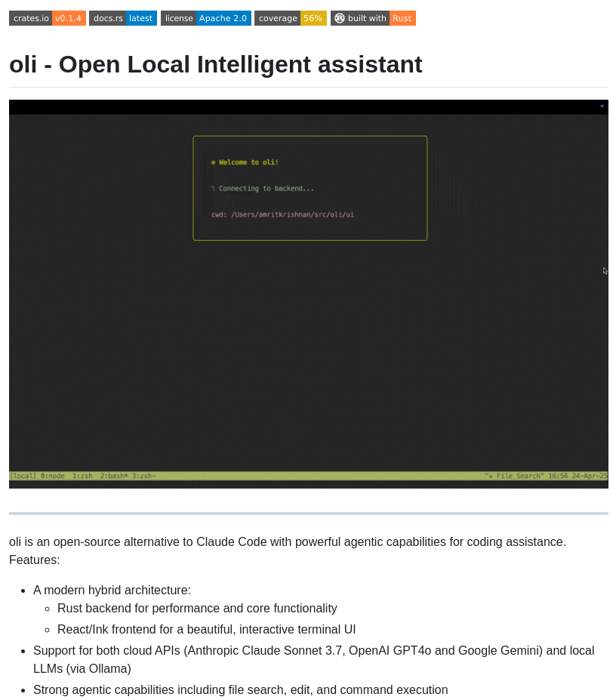Open the docs.rs latest documentation badge
The width and height of the screenshot is (616, 700).
(123, 18)
